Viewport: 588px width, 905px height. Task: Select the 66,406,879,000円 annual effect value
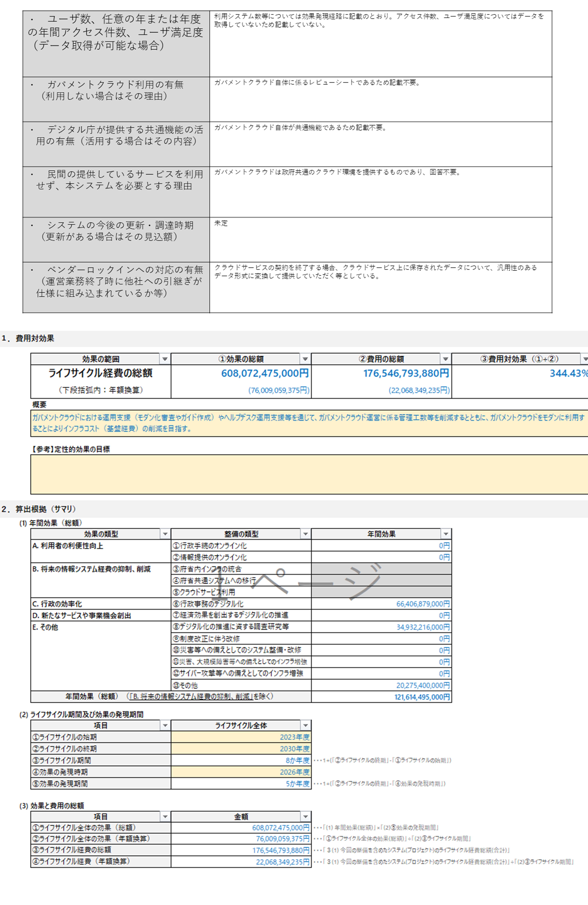(x=423, y=604)
